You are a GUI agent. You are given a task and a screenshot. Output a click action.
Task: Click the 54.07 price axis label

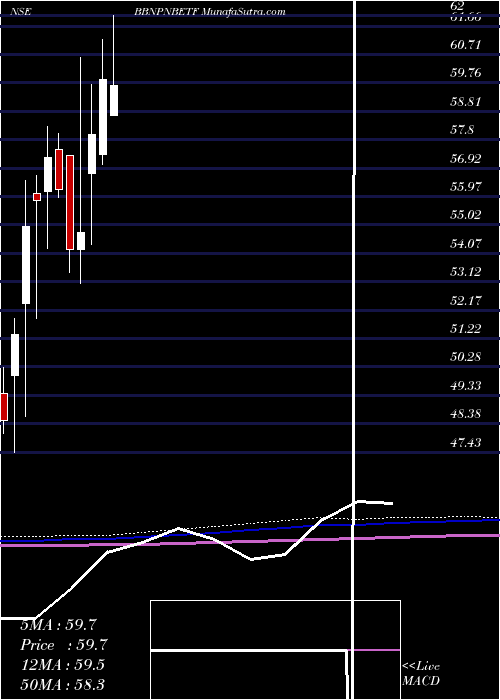[x=466, y=243]
